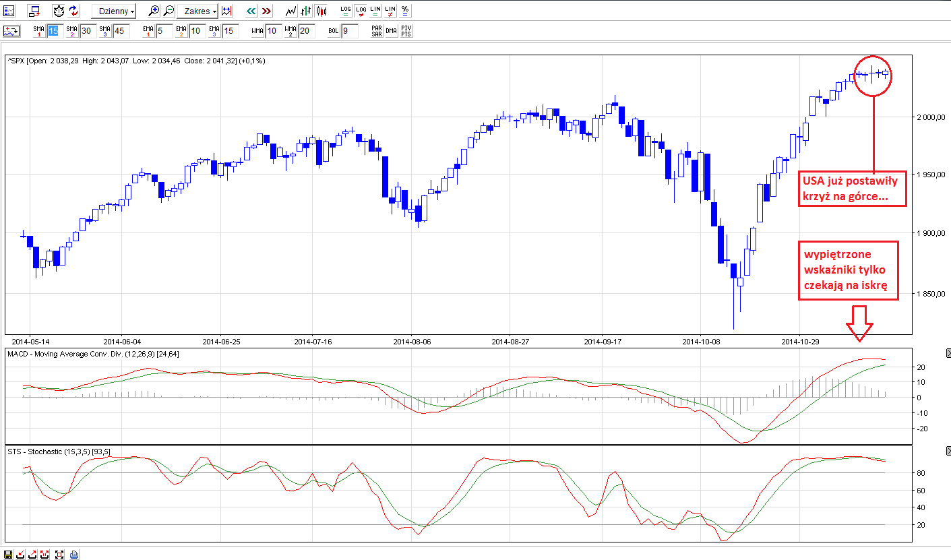Toggle the EMA 2 indicator
The width and height of the screenshot is (951, 560).
181,30
